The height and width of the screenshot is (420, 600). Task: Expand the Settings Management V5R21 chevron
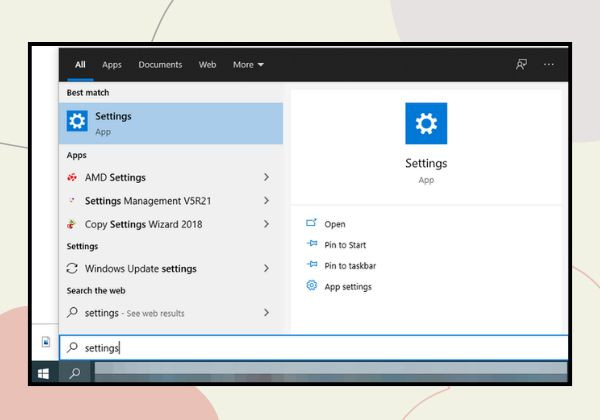click(x=266, y=200)
